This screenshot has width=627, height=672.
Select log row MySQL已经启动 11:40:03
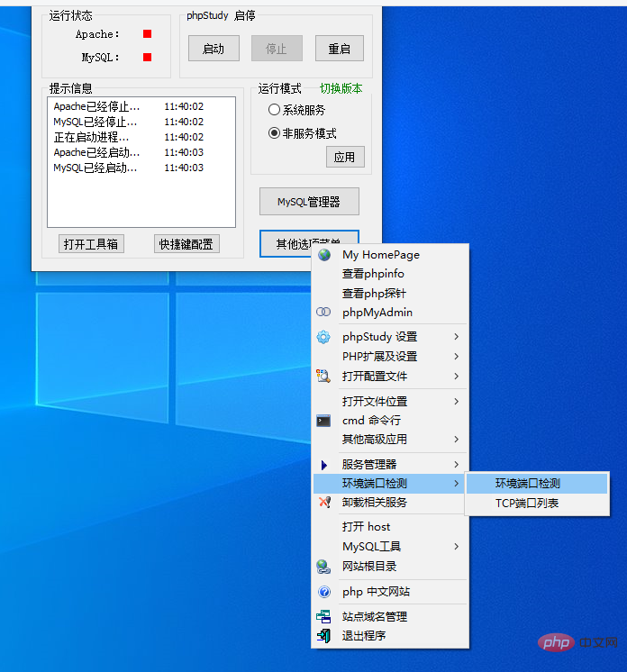click(129, 168)
